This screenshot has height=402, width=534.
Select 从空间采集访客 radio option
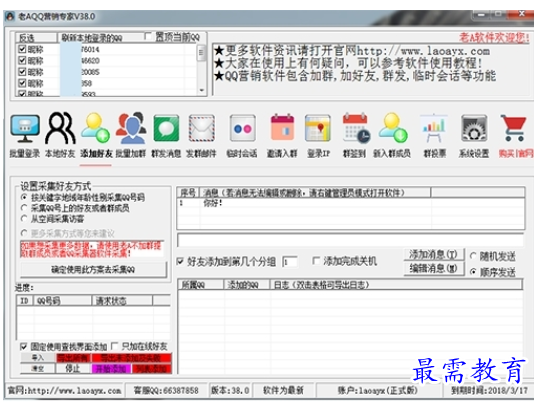[24, 219]
